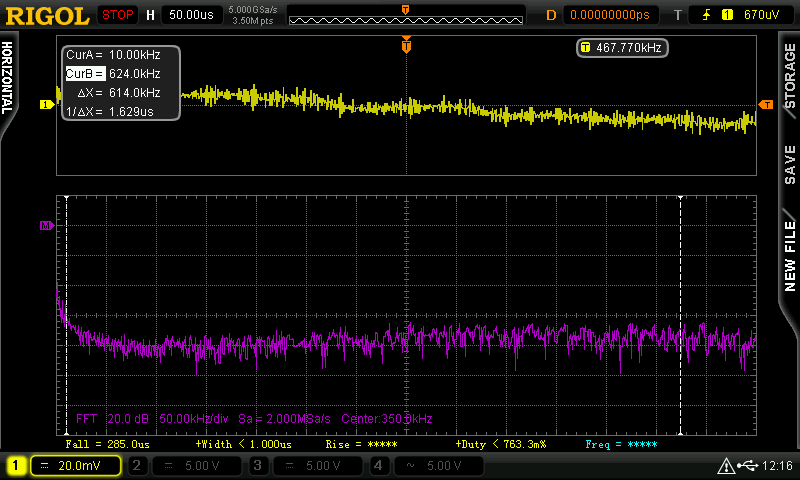Open the STORAGE menu tab
Viewport: 800px width, 480px height.
coord(789,75)
